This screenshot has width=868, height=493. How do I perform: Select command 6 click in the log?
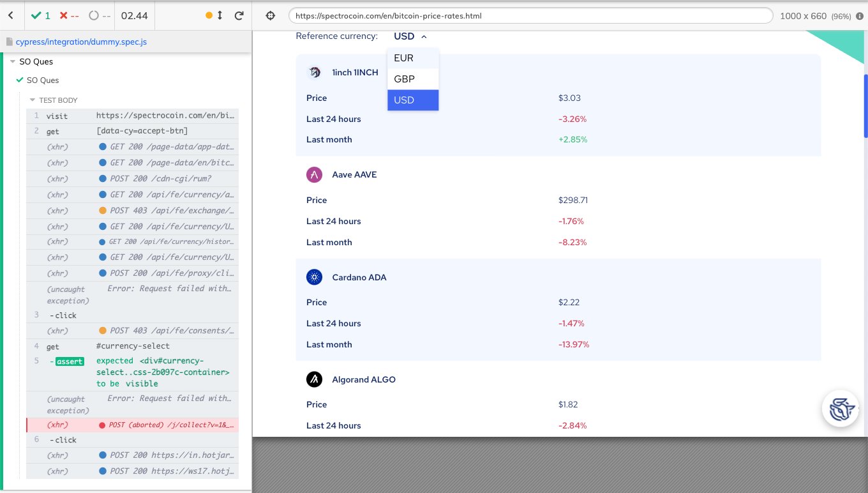point(133,439)
